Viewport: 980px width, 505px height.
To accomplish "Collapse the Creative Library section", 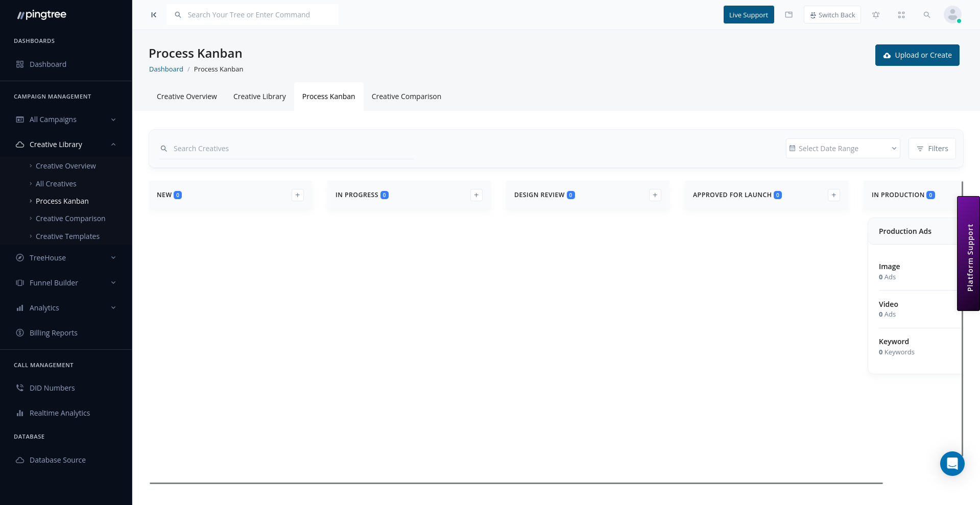I will [x=113, y=144].
